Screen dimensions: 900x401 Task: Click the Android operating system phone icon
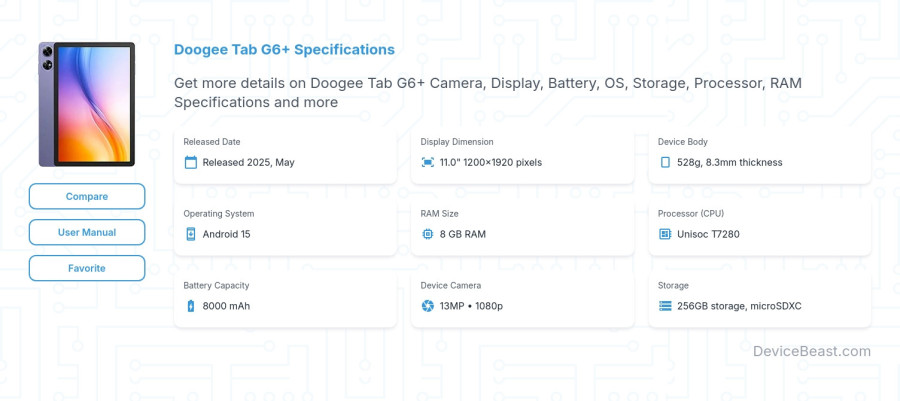[191, 234]
